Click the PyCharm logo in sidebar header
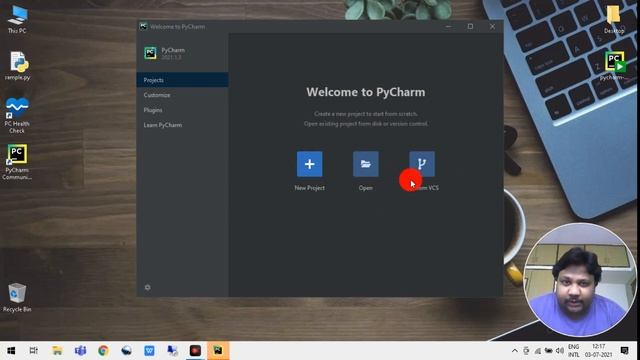This screenshot has height=360, width=640. pyautogui.click(x=150, y=53)
